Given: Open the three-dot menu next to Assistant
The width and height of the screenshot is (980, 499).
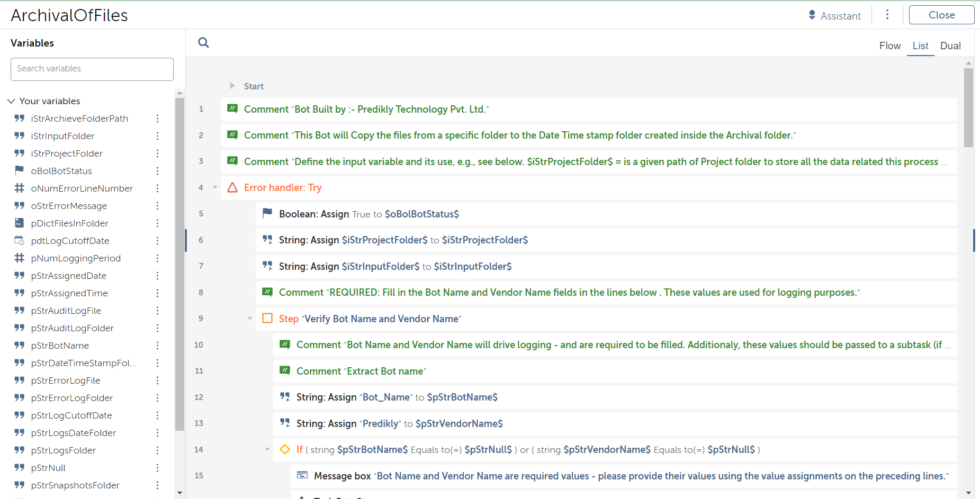Looking at the screenshot, I should click(x=887, y=15).
